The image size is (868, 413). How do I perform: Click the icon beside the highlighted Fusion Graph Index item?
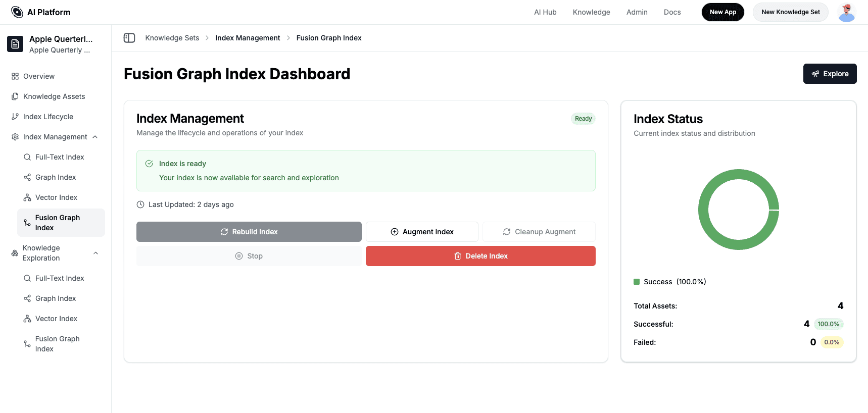pos(27,223)
